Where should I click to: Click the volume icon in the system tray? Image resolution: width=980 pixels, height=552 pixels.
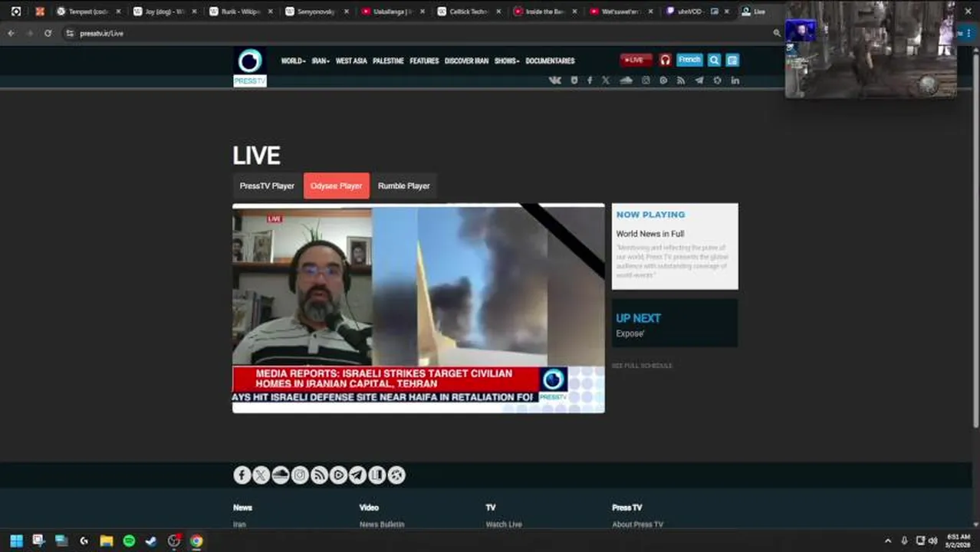tap(933, 540)
